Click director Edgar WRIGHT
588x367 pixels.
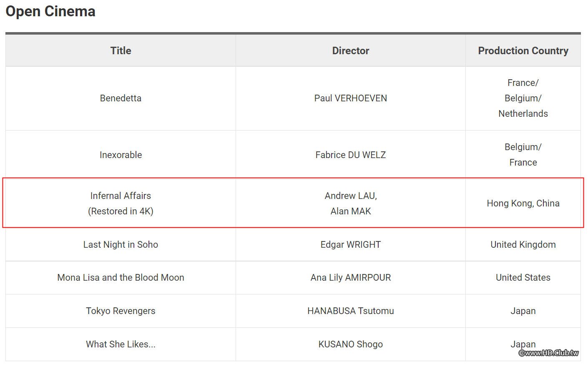click(351, 244)
